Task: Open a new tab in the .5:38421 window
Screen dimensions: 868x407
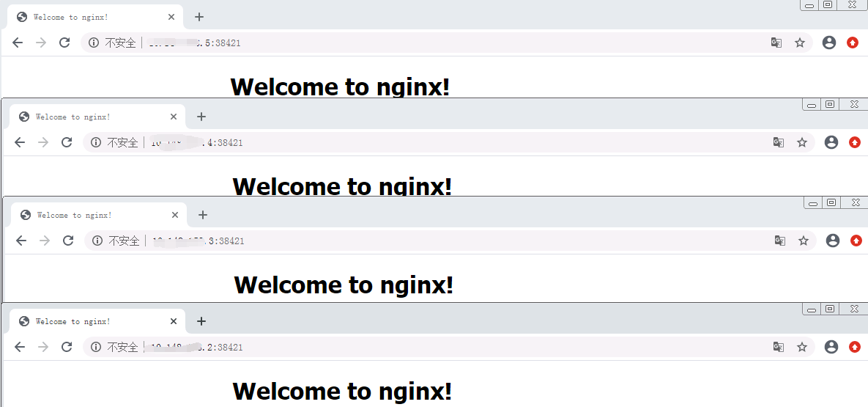Action: 199,17
